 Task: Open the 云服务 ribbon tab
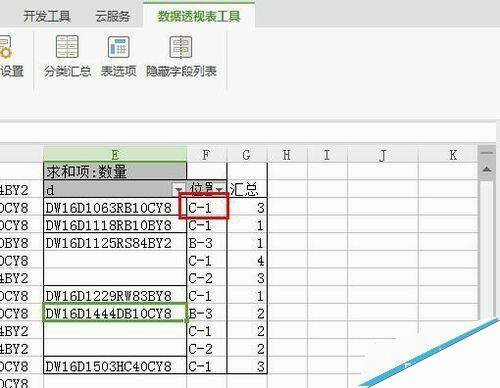click(113, 16)
